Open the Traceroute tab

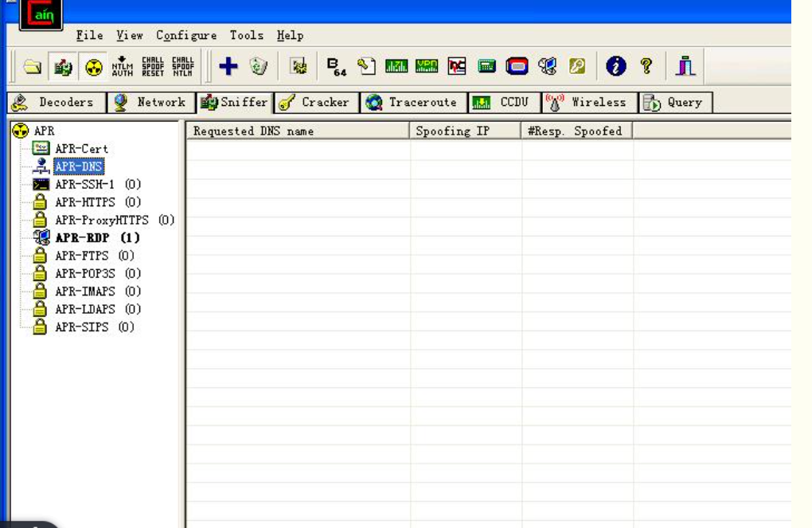412,103
